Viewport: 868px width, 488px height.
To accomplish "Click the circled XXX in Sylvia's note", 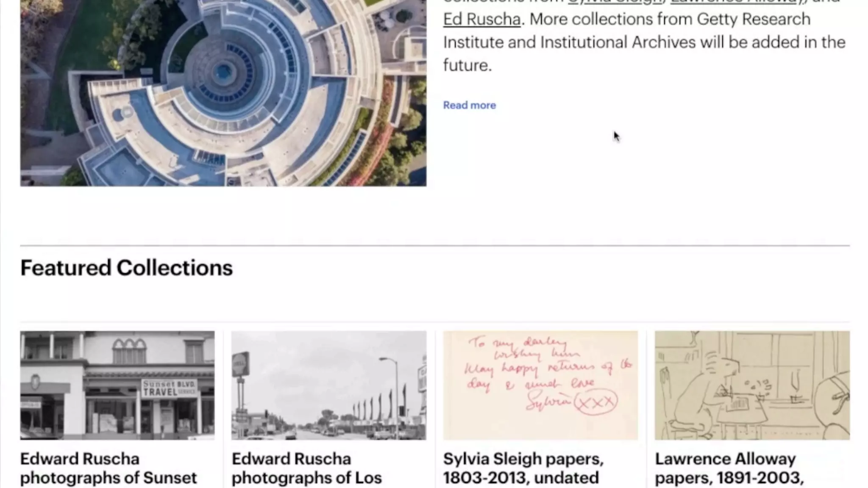I will [x=596, y=402].
